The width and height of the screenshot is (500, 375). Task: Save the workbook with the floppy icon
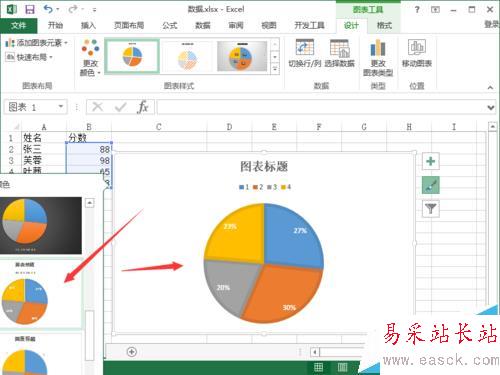(30, 9)
